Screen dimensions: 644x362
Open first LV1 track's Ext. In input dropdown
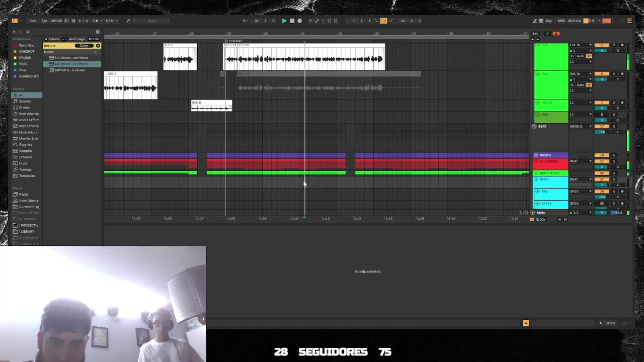click(x=581, y=45)
